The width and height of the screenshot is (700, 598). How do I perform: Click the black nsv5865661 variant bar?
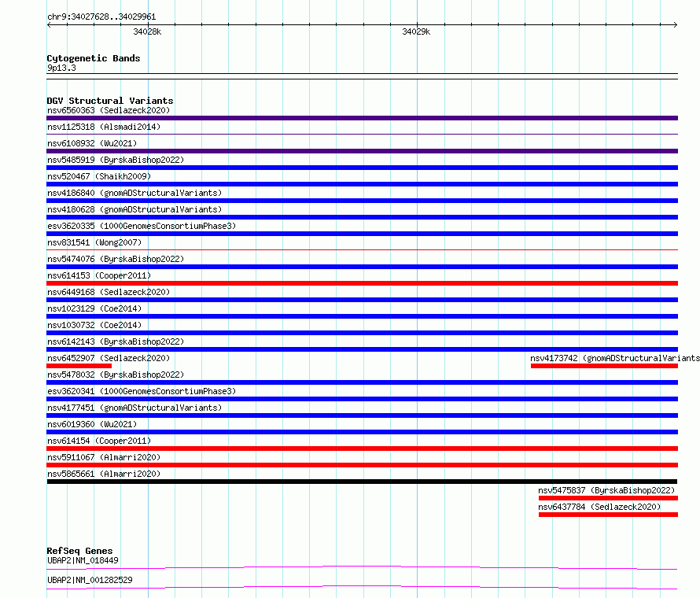click(x=362, y=482)
